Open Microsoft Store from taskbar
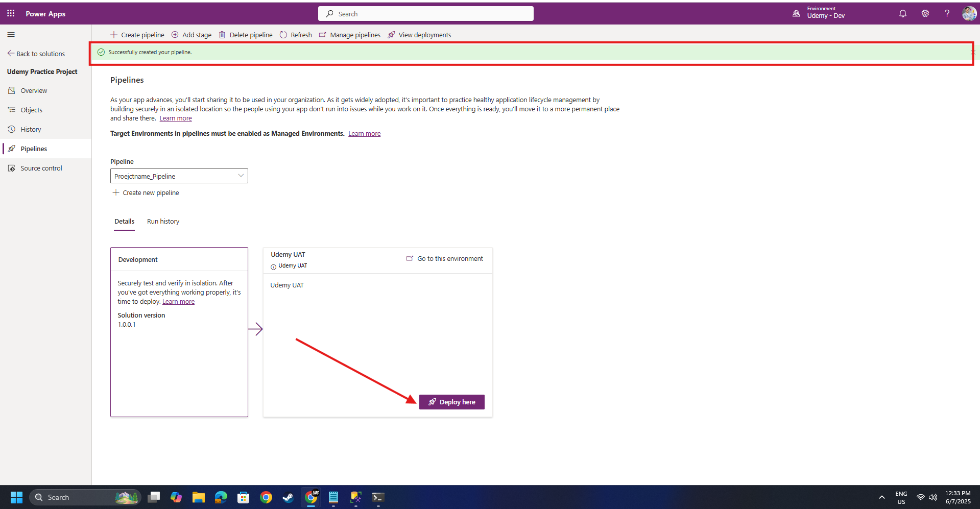 pos(244,497)
